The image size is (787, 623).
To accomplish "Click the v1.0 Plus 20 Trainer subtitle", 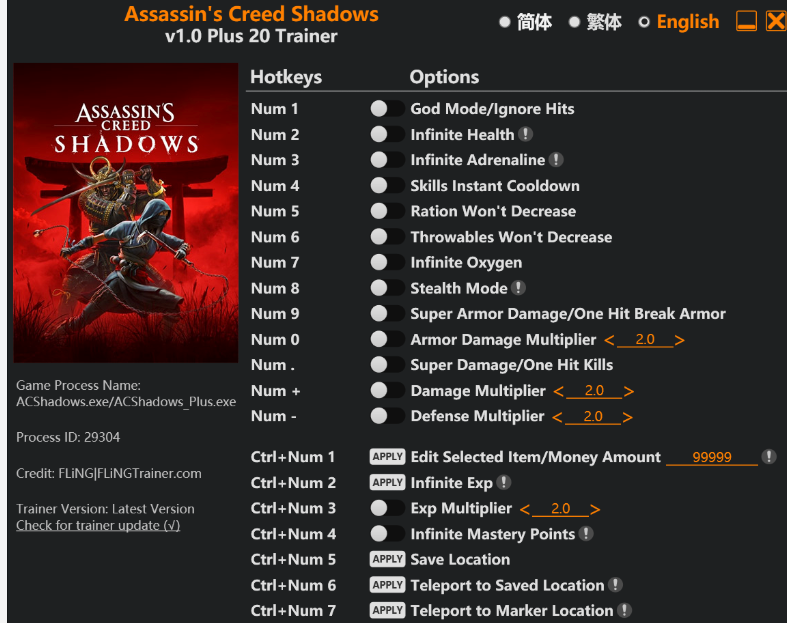I will pos(251,36).
